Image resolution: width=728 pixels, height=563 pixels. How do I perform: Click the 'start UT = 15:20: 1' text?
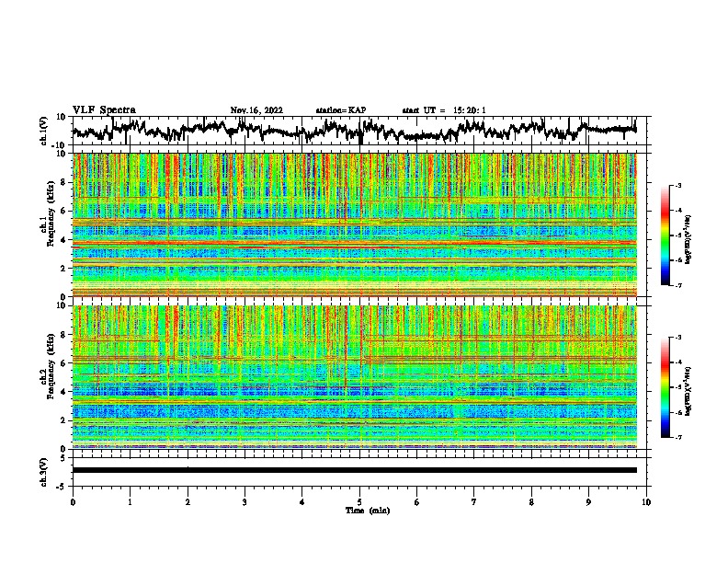(x=444, y=110)
